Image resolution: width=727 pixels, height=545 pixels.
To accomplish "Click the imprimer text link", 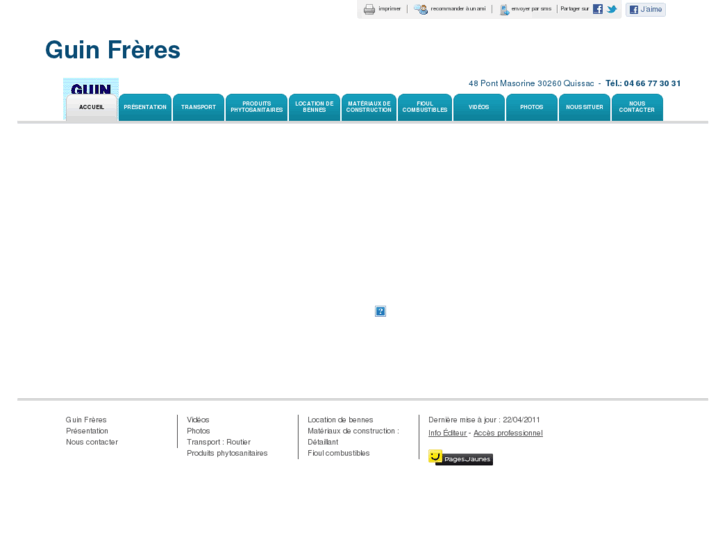I will pyautogui.click(x=389, y=9).
